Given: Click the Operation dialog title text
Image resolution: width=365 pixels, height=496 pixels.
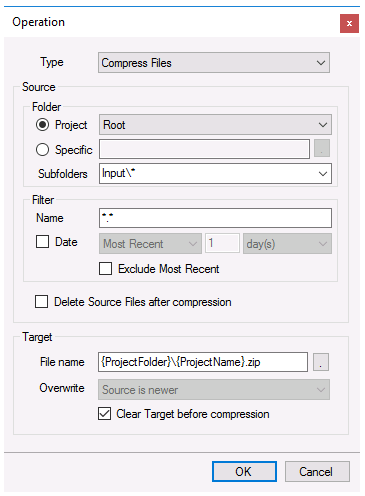Looking at the screenshot, I should point(38,22).
